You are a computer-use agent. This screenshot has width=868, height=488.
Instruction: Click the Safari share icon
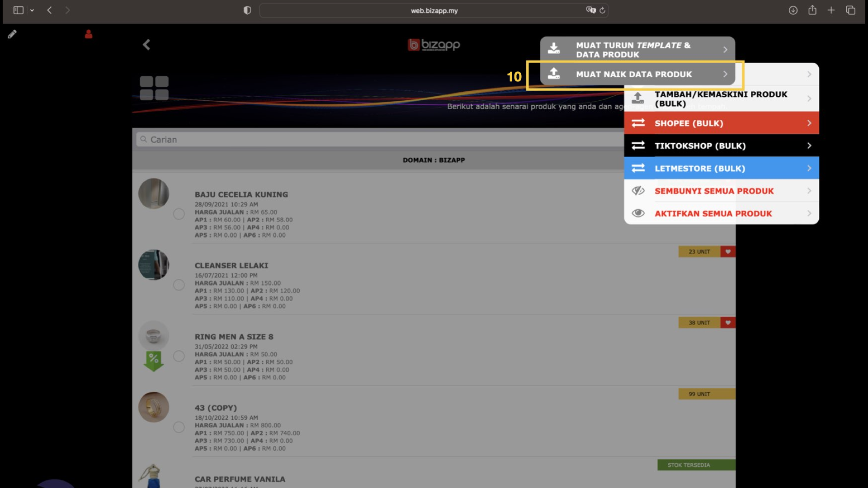point(812,9)
